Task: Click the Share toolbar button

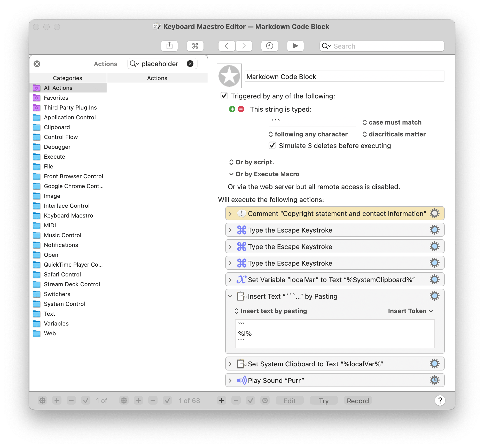Action: [169, 46]
